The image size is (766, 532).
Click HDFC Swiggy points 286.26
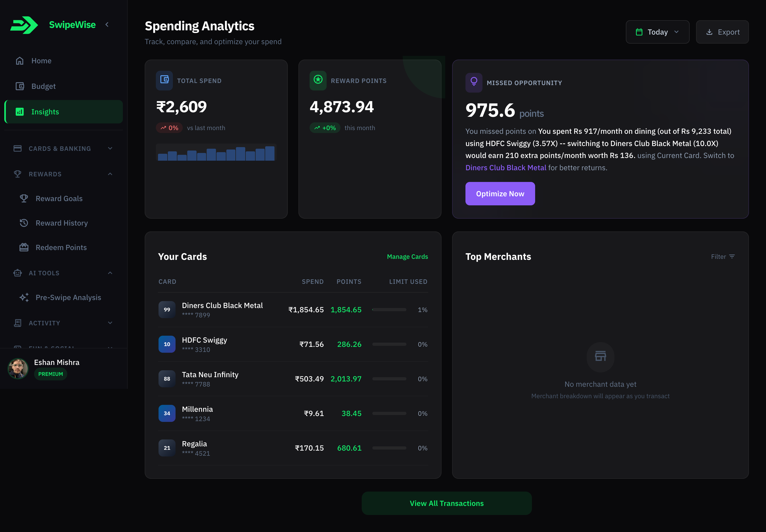click(349, 344)
